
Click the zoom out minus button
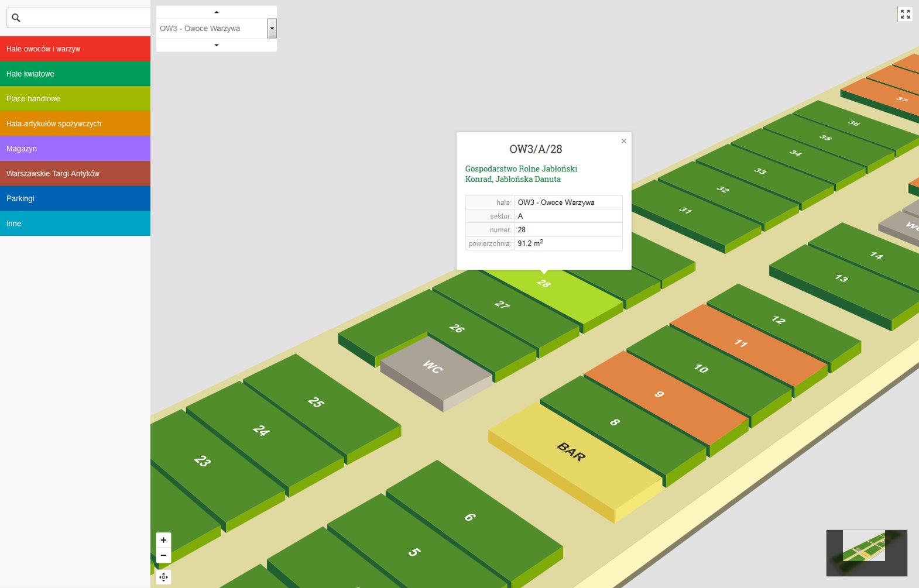tap(163, 555)
